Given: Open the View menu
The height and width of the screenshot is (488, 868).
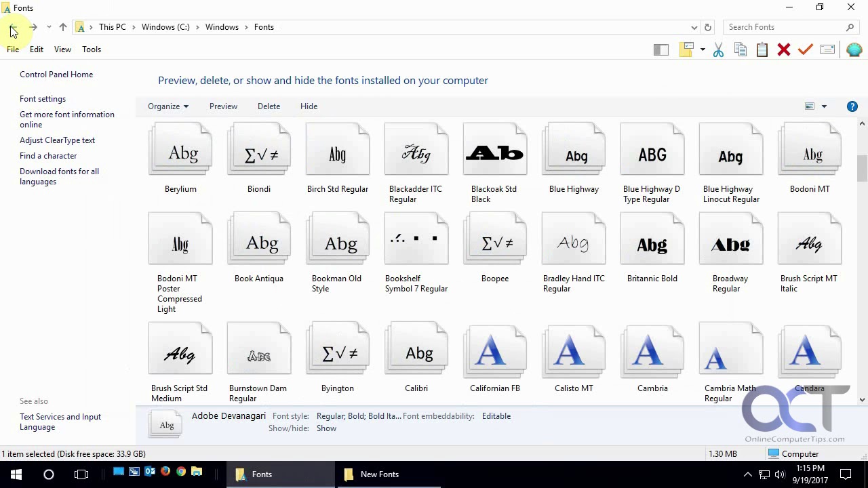Looking at the screenshot, I should coord(62,49).
